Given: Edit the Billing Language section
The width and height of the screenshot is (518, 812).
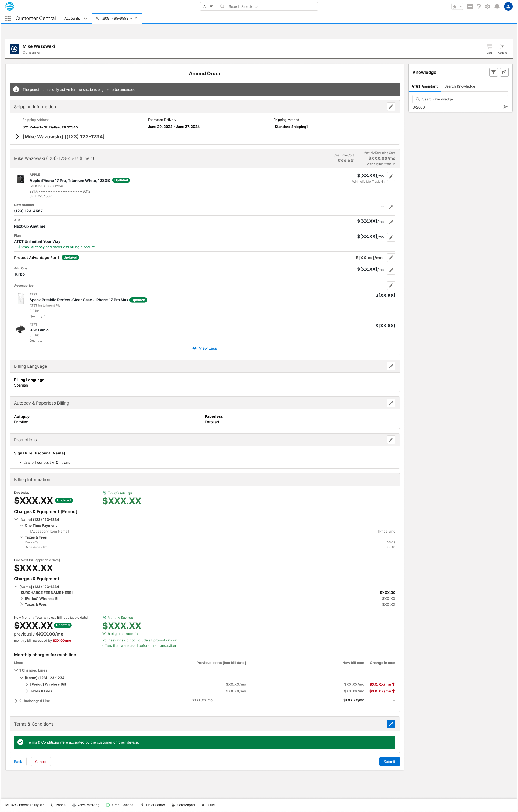Looking at the screenshot, I should click(x=391, y=366).
